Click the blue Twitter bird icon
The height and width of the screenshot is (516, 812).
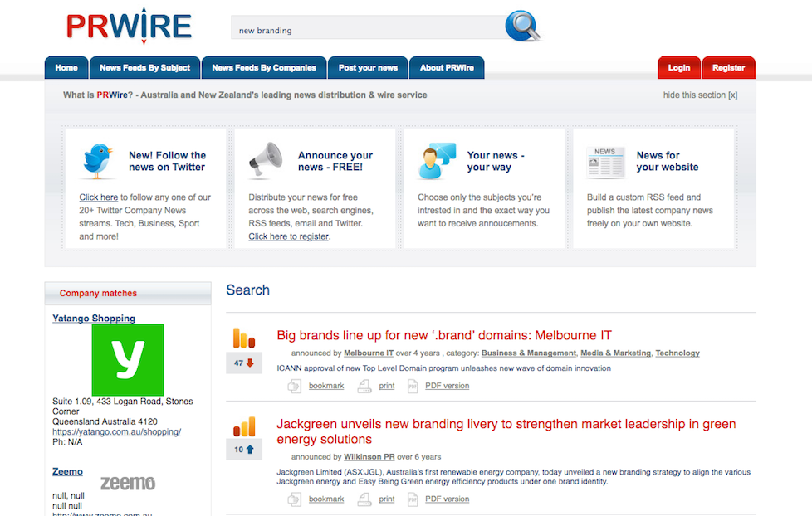point(97,162)
